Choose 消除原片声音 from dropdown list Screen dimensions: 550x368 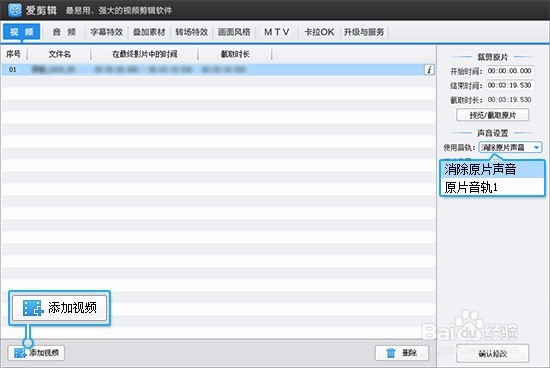[492, 169]
